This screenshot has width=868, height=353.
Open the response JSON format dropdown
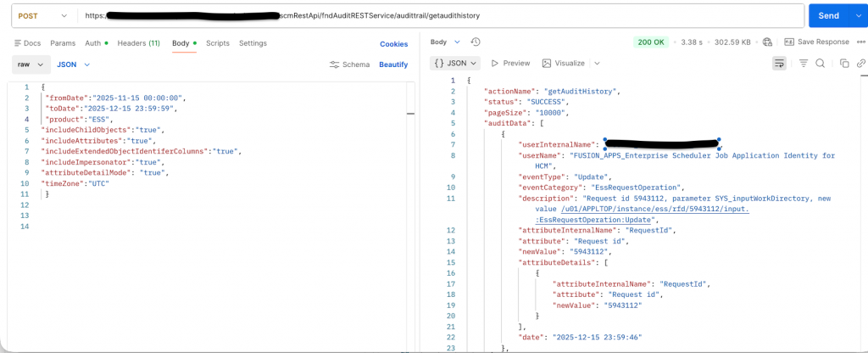coord(455,63)
